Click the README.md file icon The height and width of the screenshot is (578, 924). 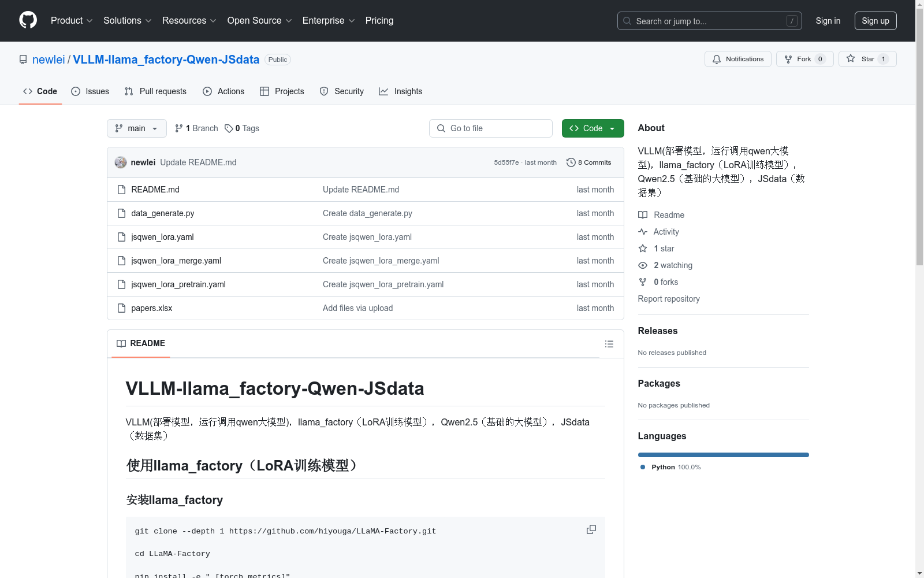coord(121,190)
